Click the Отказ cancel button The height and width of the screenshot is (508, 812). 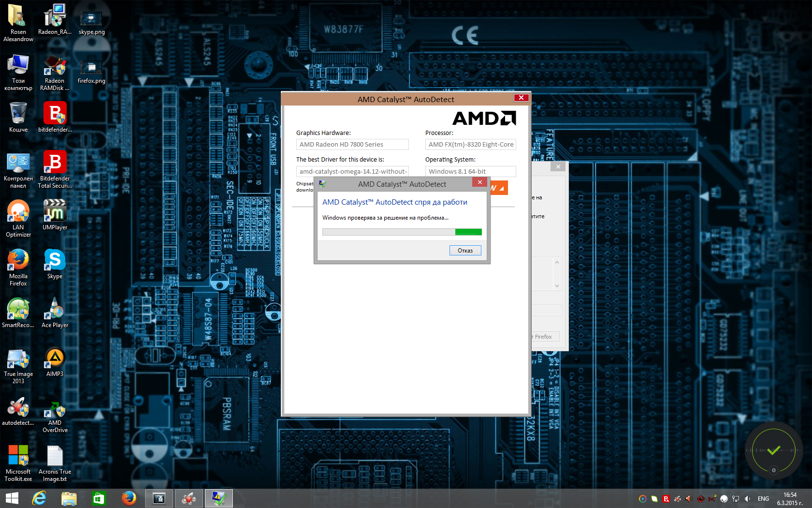(x=465, y=250)
